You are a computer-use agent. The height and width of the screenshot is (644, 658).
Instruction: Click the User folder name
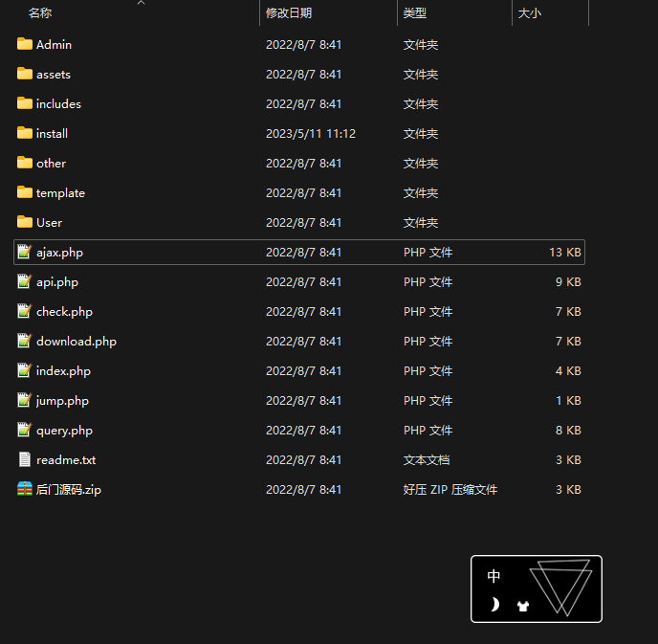click(x=49, y=223)
